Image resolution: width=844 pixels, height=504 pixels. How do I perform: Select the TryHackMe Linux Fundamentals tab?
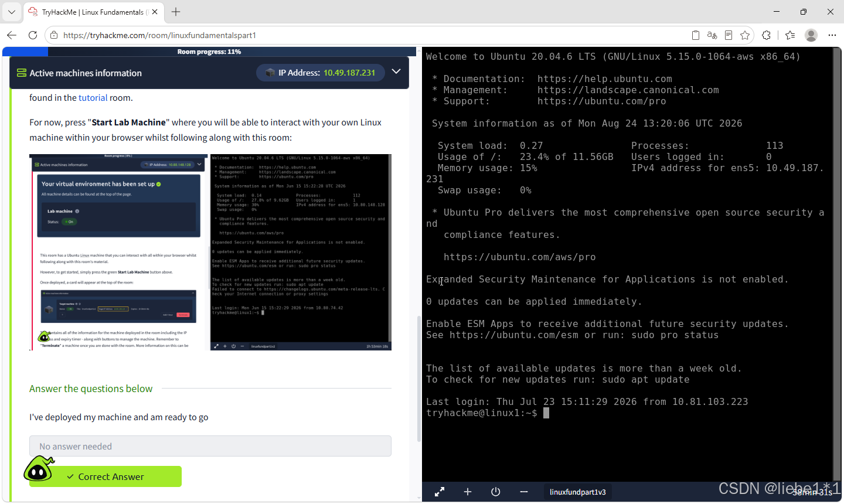[94, 12]
